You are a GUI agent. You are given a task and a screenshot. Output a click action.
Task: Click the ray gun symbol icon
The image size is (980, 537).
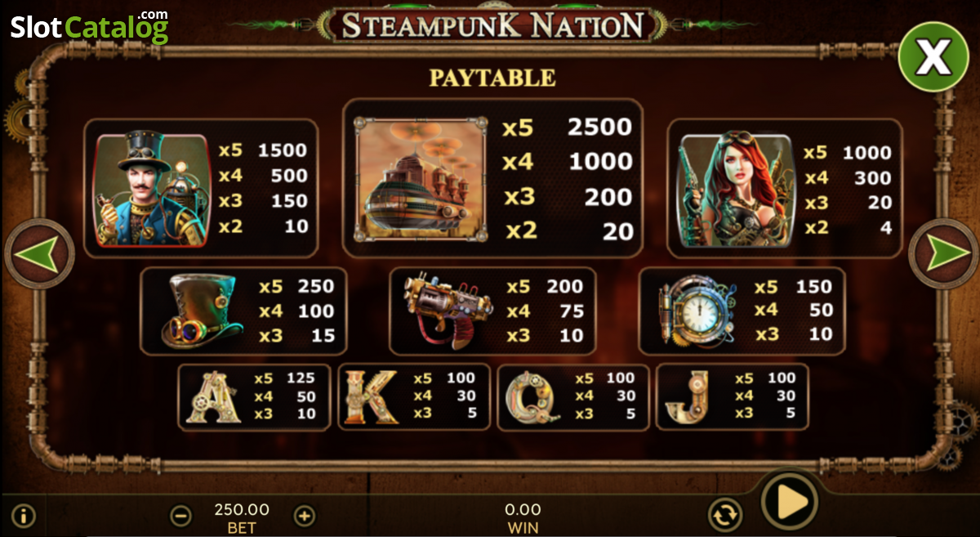tap(448, 311)
